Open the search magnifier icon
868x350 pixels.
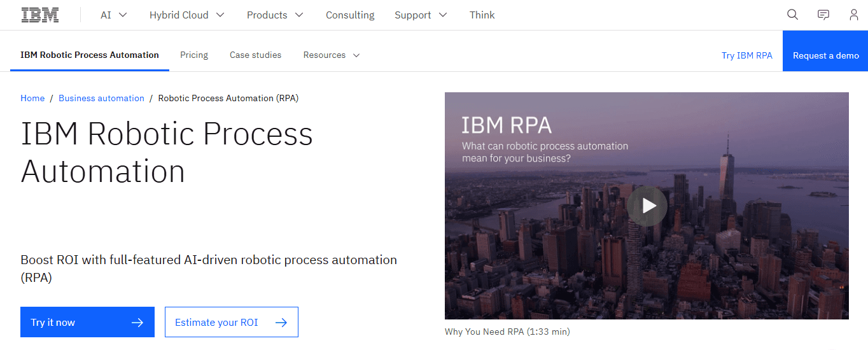[792, 15]
